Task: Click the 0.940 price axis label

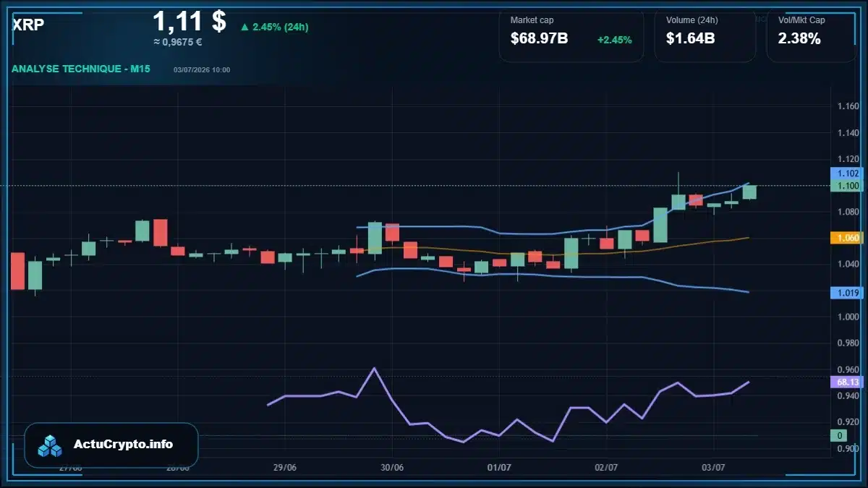Action: [848, 396]
